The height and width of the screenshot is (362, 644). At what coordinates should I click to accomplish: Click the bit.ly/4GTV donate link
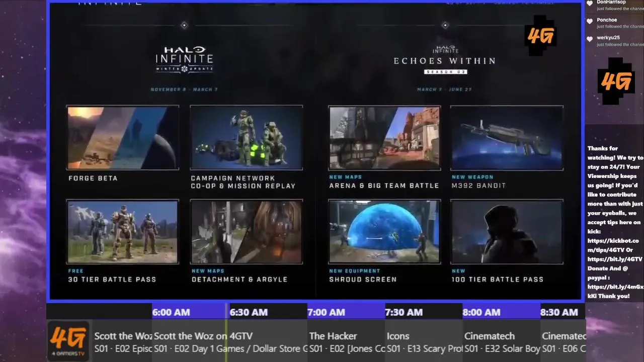pos(615,259)
